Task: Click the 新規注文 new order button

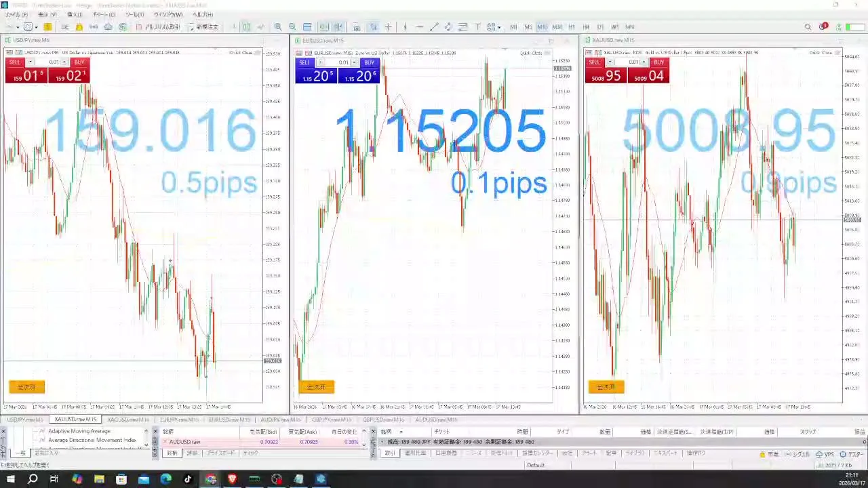Action: point(203,27)
